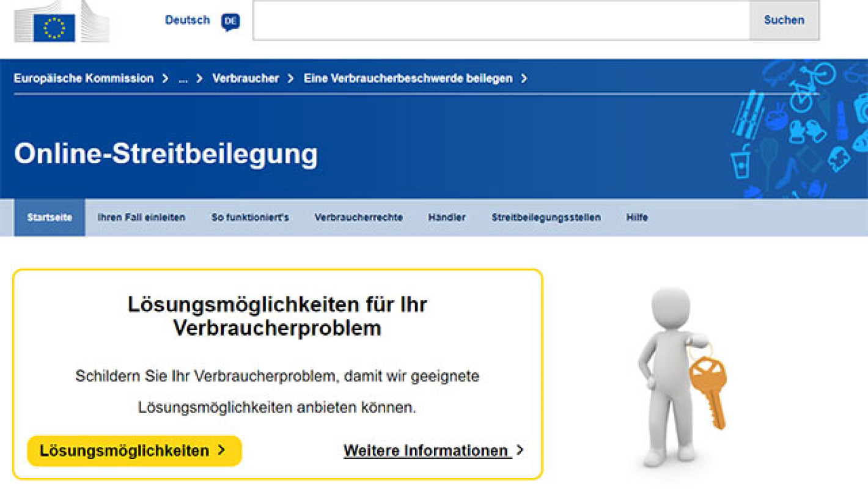Switch to the Startseite tab
The width and height of the screenshot is (868, 489).
click(x=49, y=217)
